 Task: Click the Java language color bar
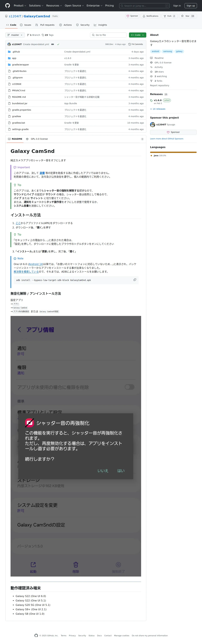173,152
